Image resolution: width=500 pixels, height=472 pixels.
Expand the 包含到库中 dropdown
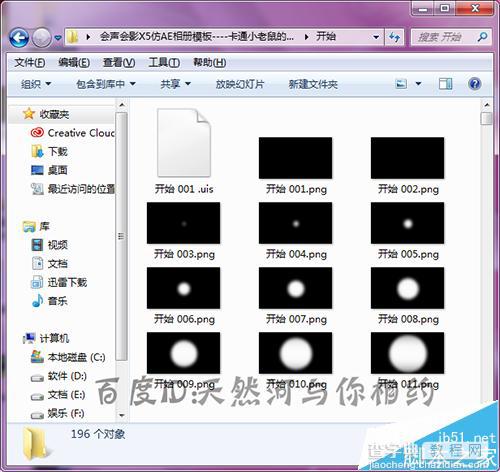coord(106,84)
